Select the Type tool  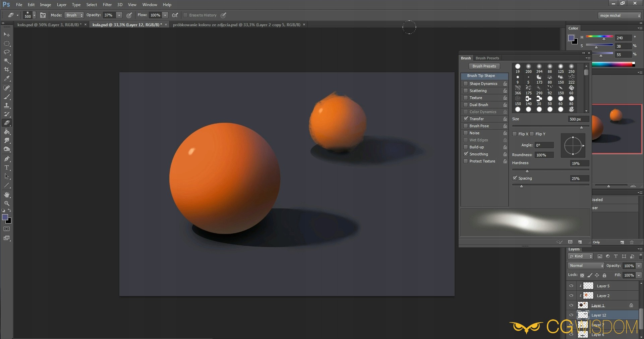coord(7,167)
